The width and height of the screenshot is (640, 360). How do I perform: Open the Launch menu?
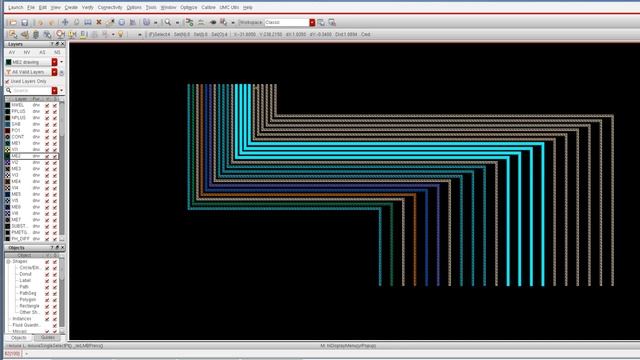tap(16, 7)
